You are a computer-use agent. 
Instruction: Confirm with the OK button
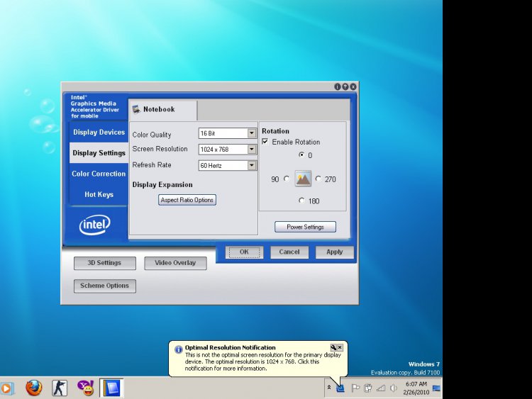point(244,252)
